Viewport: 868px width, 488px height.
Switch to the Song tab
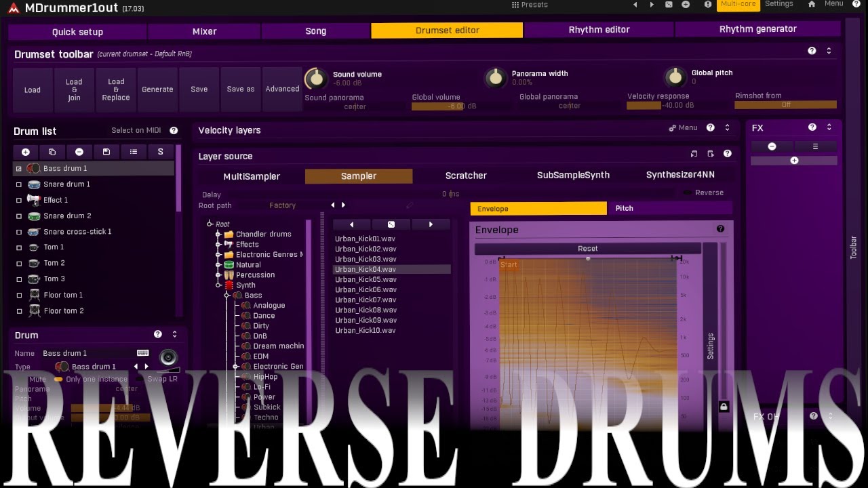tap(315, 31)
